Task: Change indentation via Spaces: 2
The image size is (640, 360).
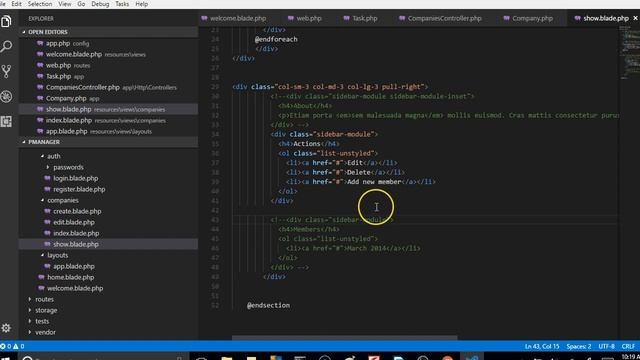Action: pos(578,347)
